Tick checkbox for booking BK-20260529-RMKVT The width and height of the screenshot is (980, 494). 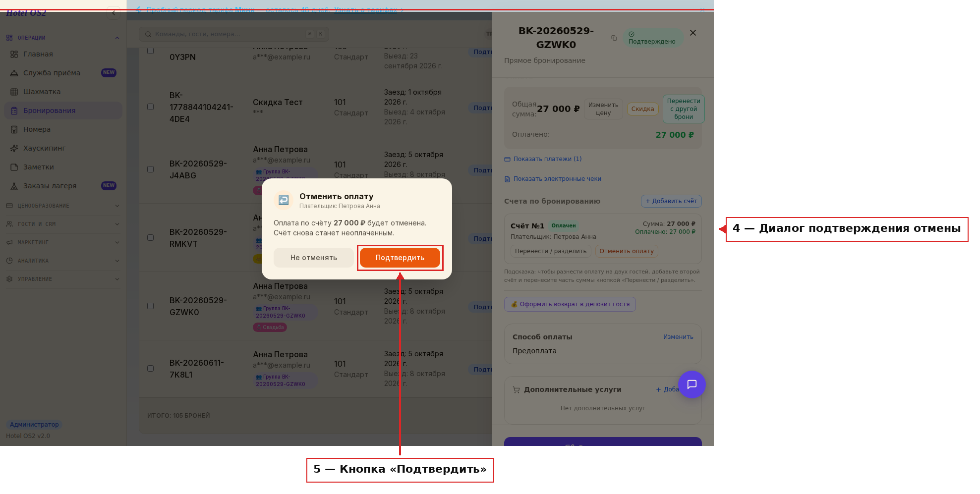151,238
